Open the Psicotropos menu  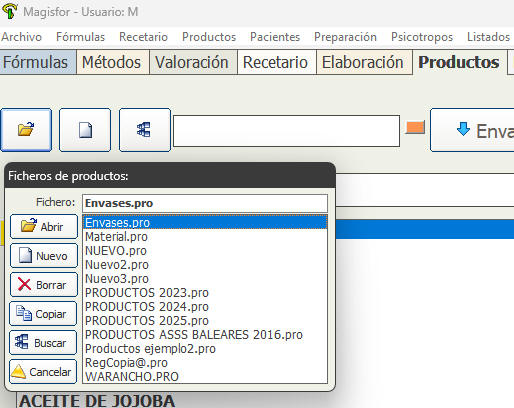point(422,37)
